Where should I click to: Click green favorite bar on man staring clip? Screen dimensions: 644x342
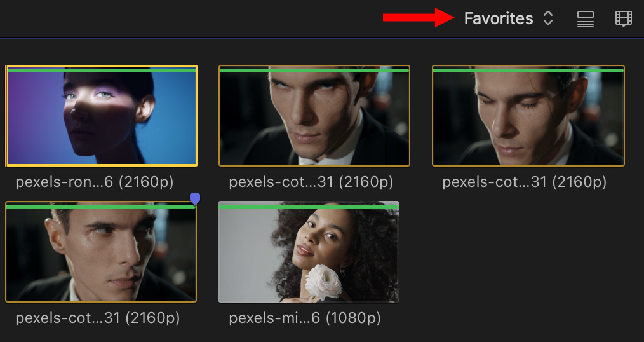pos(314,70)
